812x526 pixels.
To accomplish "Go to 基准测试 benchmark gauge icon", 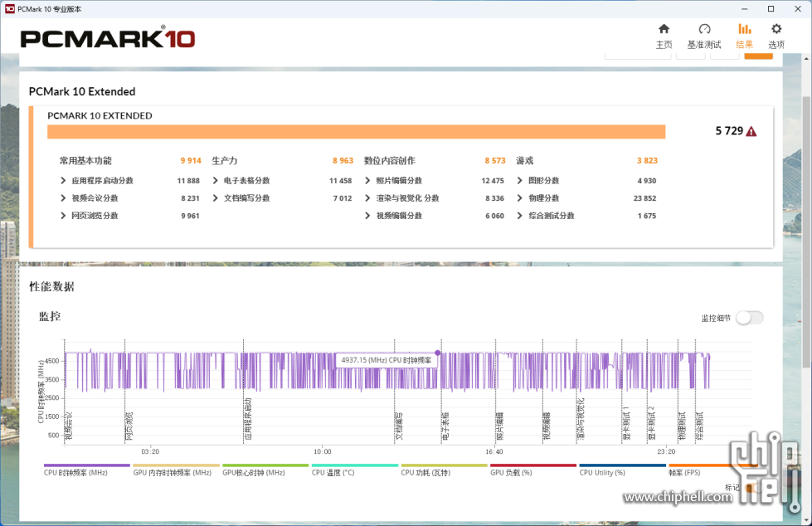I will coord(704,36).
